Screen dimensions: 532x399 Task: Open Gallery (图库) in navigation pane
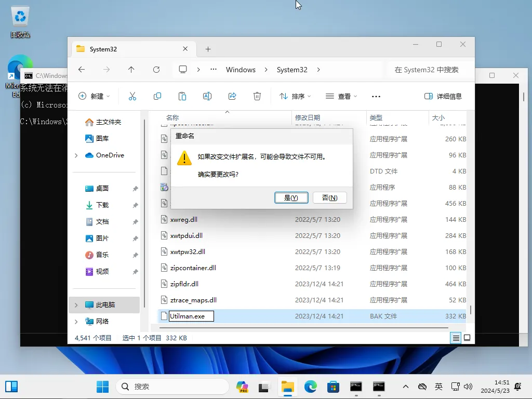(97, 138)
